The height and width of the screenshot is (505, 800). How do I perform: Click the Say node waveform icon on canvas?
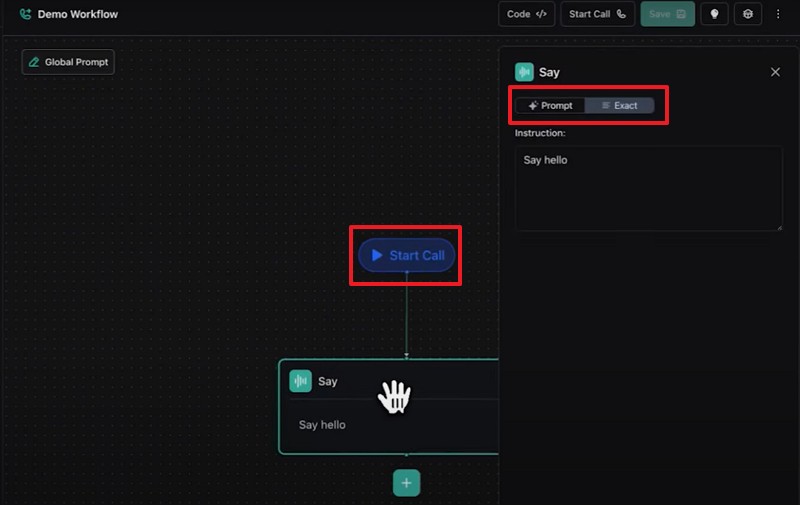[x=300, y=381]
